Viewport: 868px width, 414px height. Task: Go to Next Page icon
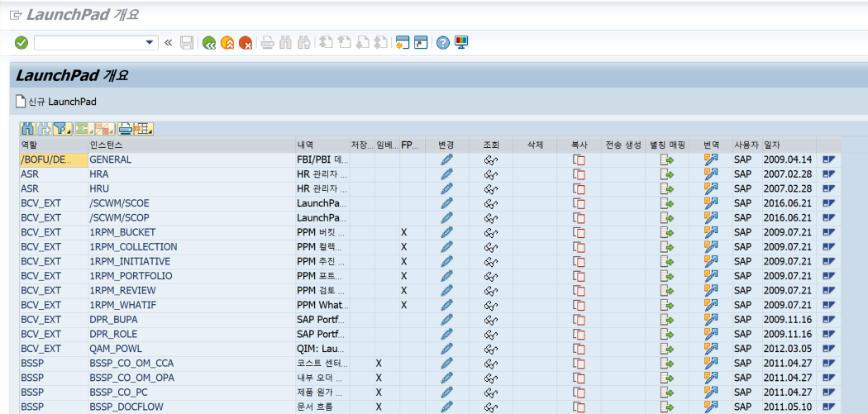(363, 43)
